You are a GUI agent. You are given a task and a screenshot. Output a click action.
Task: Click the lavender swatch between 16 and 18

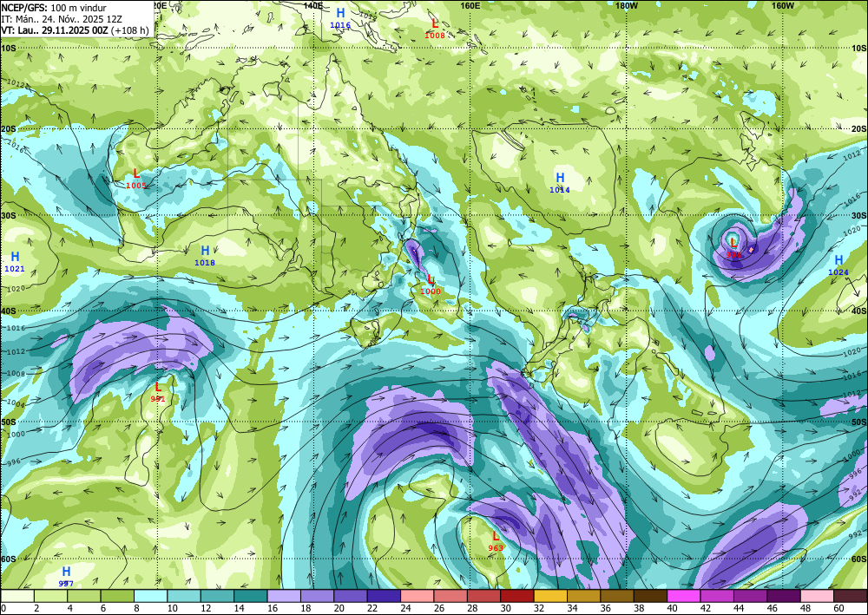(284, 596)
